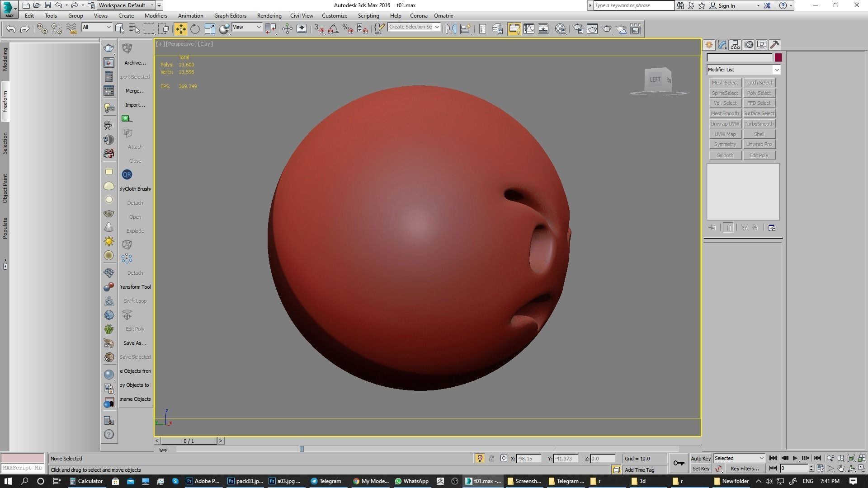Toggle the Angle Snap button

[x=334, y=29]
